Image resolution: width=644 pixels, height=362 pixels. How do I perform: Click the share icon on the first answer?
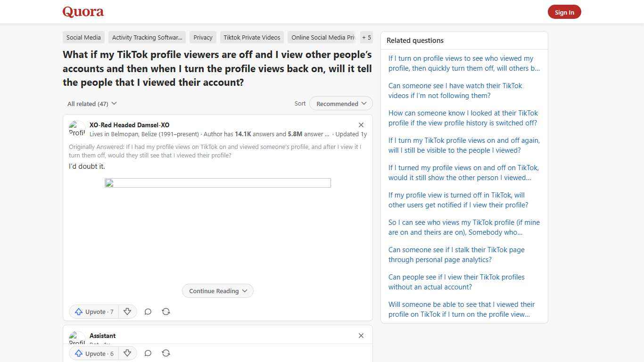pyautogui.click(x=165, y=312)
